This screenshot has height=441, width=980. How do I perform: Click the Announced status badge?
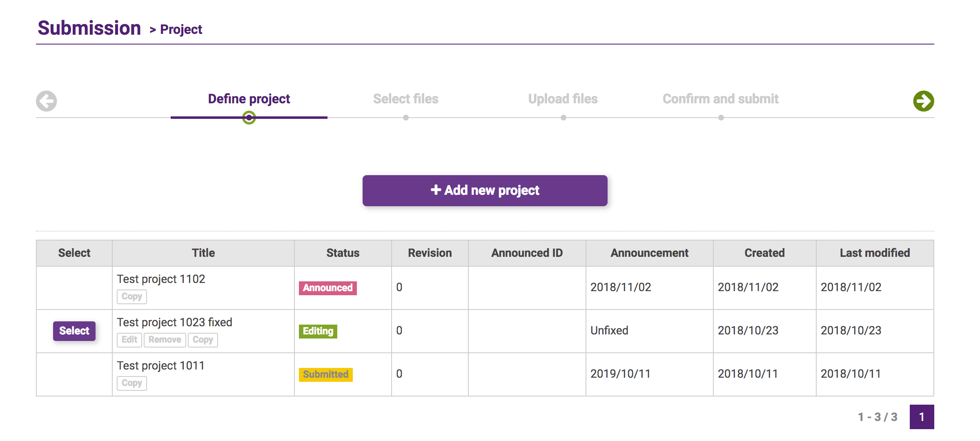click(327, 288)
